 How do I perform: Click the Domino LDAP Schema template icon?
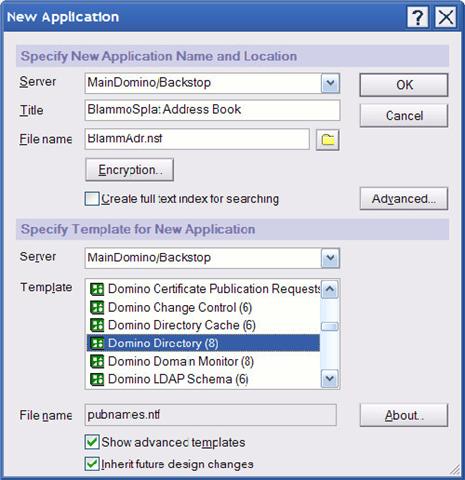(x=97, y=379)
